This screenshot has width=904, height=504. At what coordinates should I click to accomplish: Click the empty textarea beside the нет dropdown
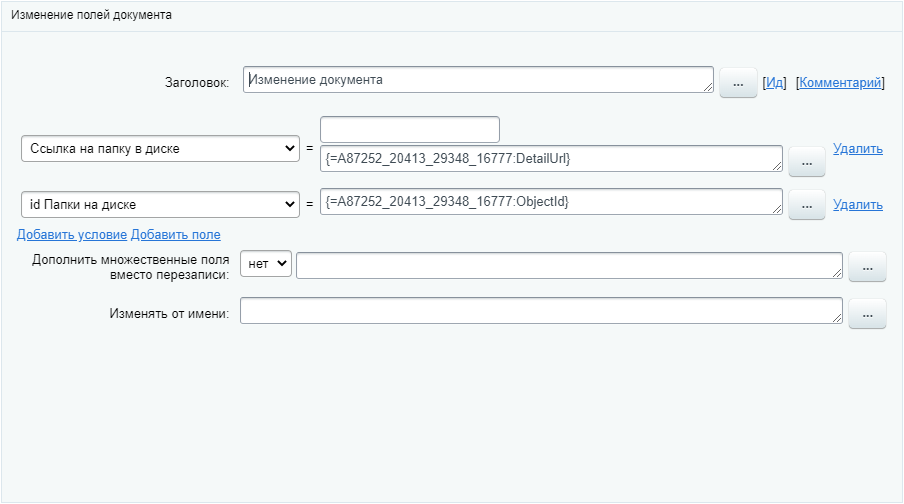point(569,264)
